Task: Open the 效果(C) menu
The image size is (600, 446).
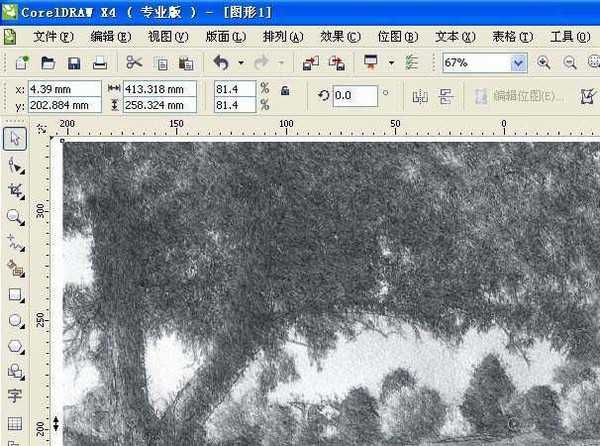Action: (340, 37)
